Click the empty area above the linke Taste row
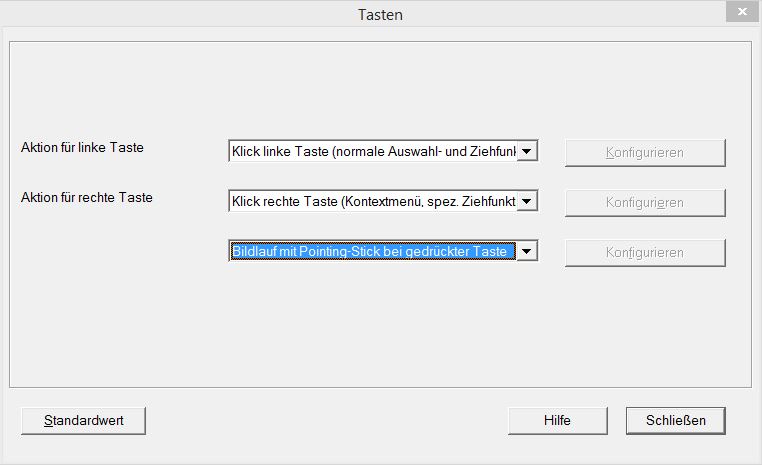This screenshot has height=465, width=762. point(380,90)
